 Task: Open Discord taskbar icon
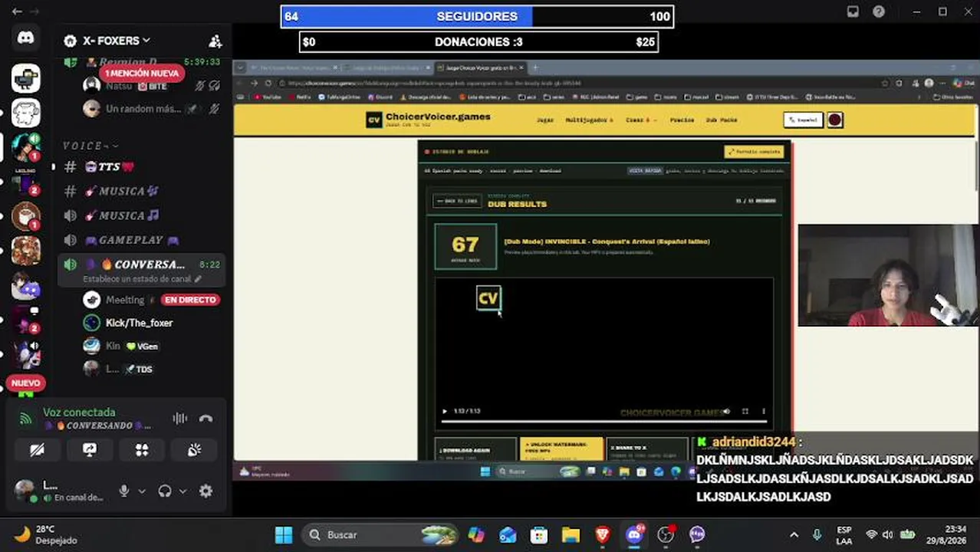[x=634, y=534]
